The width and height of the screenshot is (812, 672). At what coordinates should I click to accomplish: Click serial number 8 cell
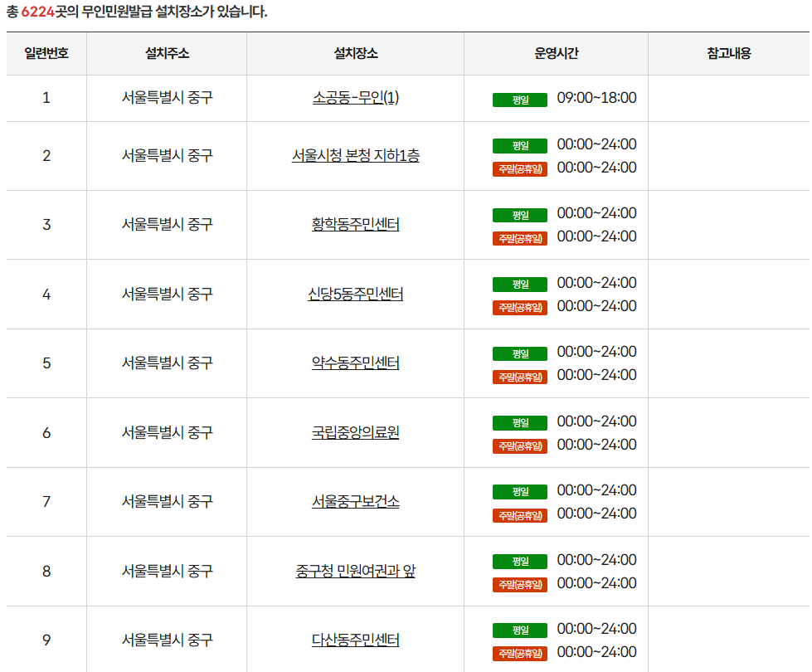(46, 572)
